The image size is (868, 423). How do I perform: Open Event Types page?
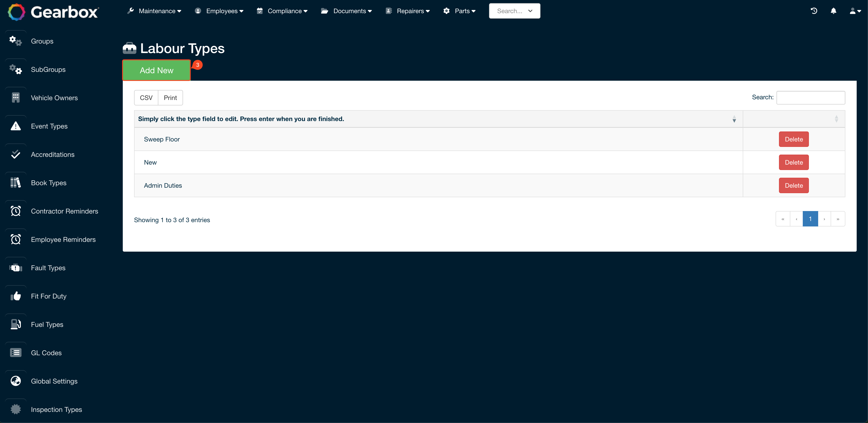[49, 126]
